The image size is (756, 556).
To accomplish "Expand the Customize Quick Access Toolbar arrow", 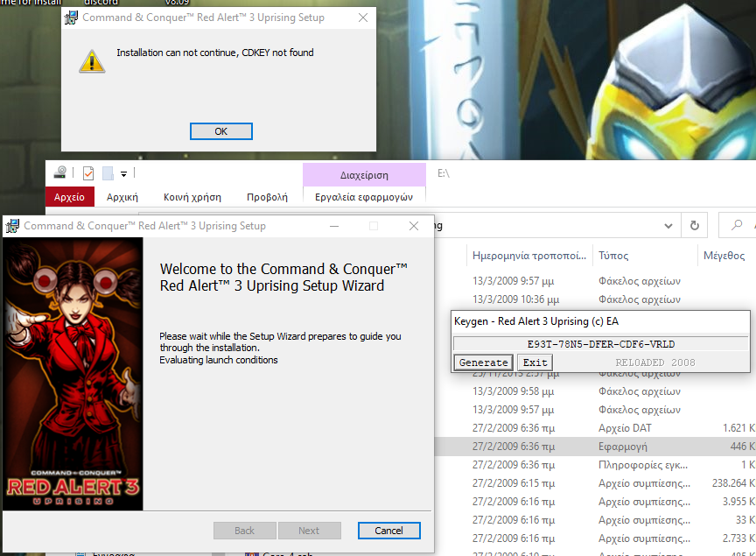I will click(x=124, y=173).
